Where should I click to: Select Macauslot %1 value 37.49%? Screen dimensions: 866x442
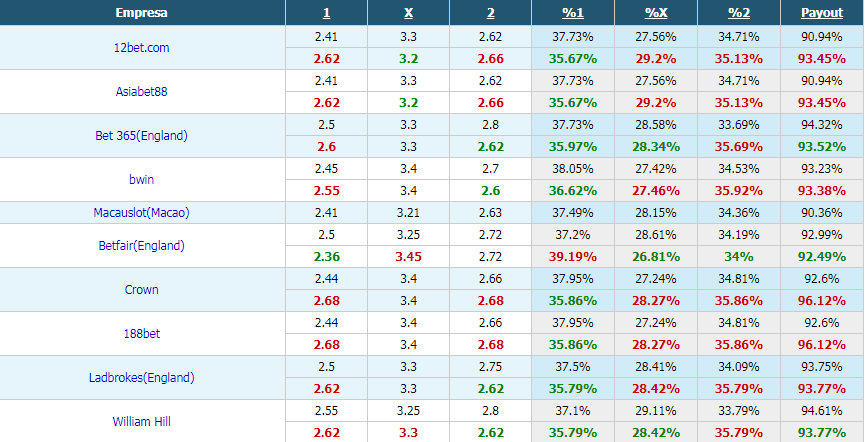pos(573,213)
